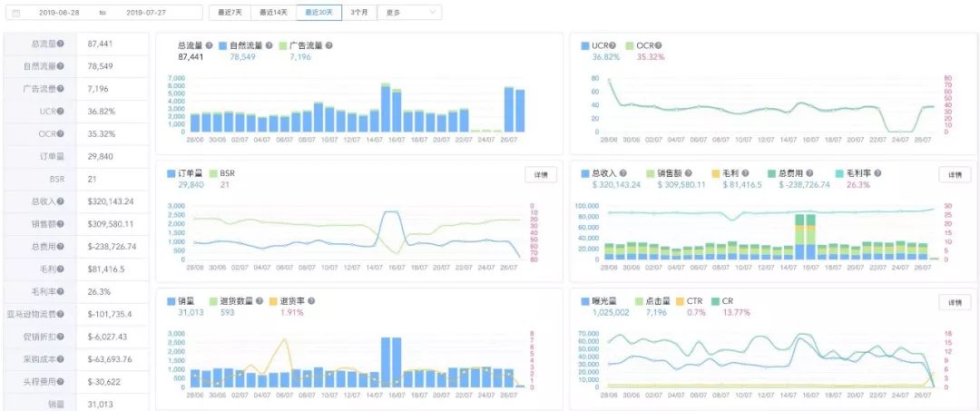
Task: Click the help icon after UCR in the conversion chart legend
Action: [x=612, y=45]
